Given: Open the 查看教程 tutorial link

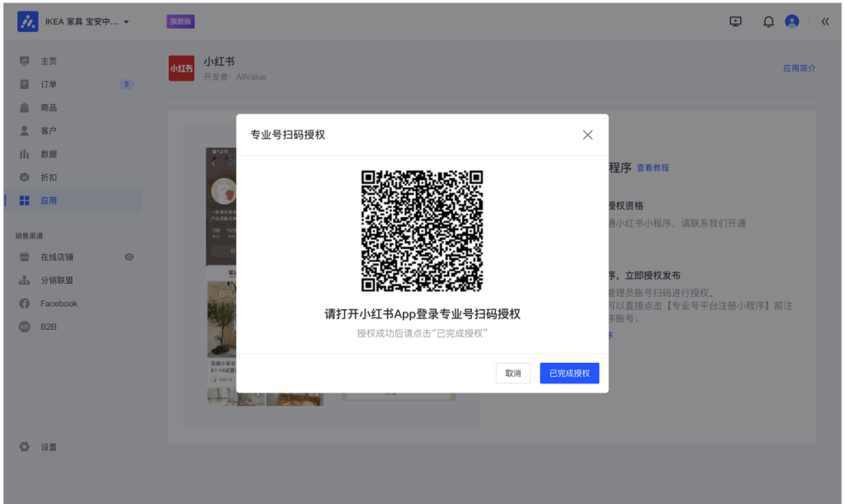Looking at the screenshot, I should click(x=653, y=168).
